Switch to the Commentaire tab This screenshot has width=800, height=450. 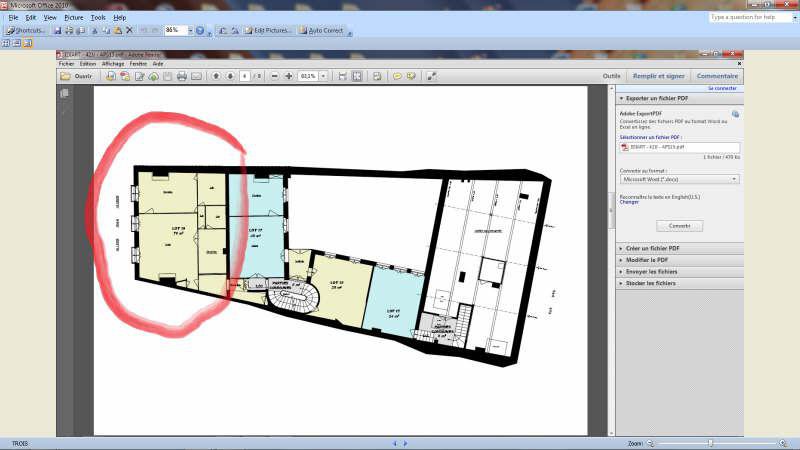717,76
